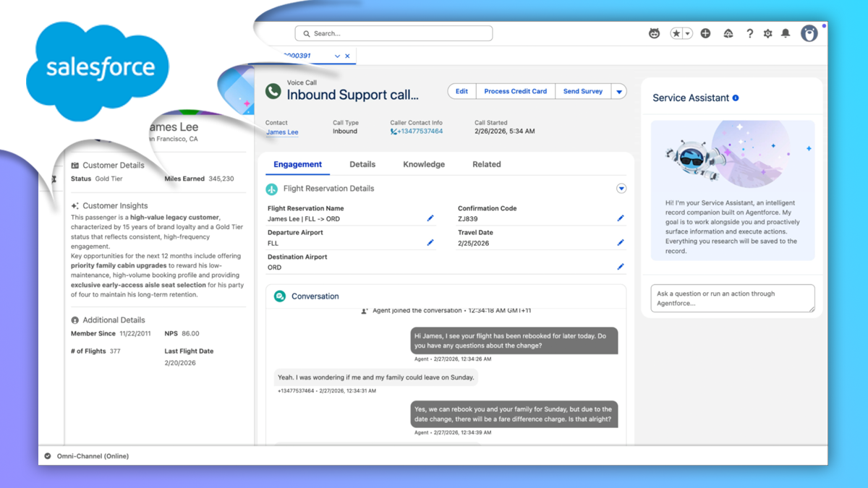The image size is (868, 488).
Task: Open the Trailhead guidance icon
Action: 728,33
